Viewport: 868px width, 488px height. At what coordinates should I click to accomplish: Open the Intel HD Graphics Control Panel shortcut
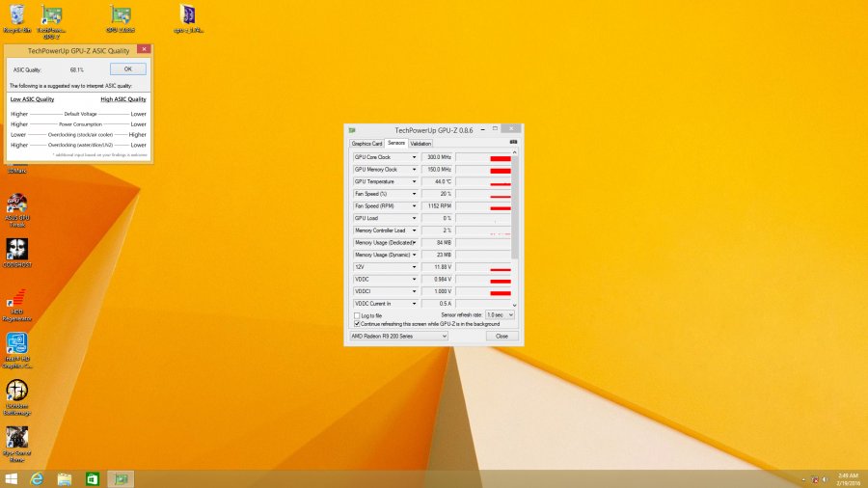tap(17, 350)
